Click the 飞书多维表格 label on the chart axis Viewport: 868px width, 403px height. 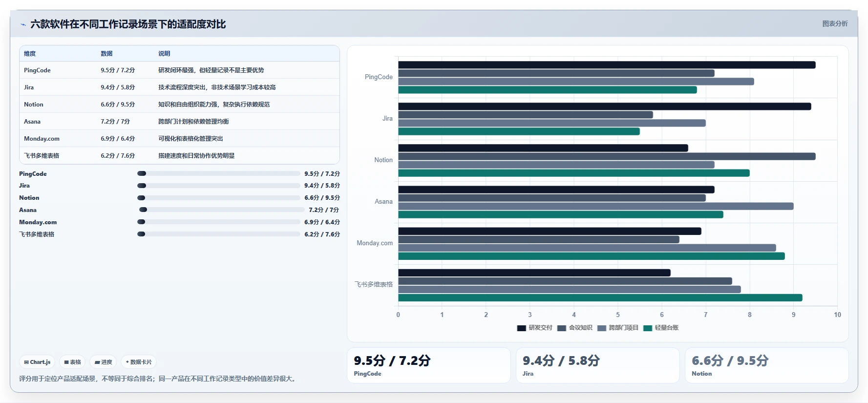pyautogui.click(x=374, y=284)
